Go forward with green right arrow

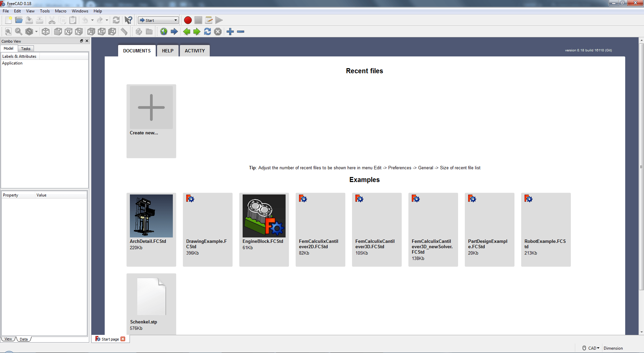click(197, 32)
